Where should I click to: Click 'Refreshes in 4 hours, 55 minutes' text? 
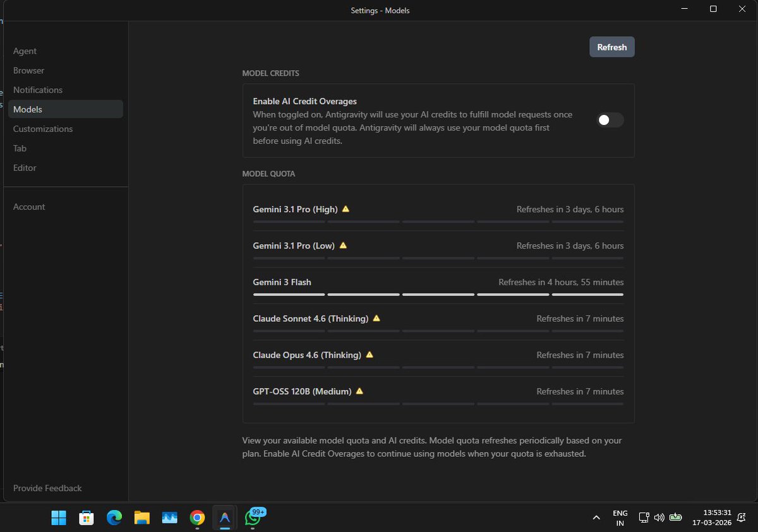tap(561, 282)
